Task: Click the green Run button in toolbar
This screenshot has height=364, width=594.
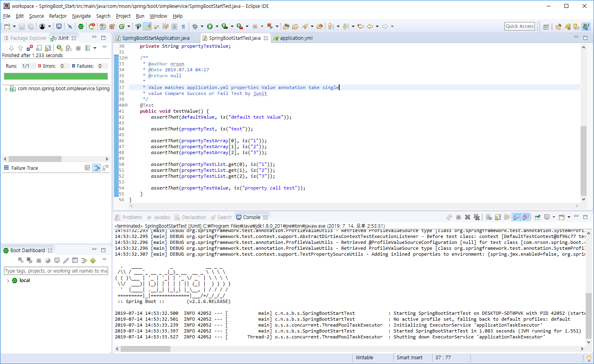Action: click(210, 26)
